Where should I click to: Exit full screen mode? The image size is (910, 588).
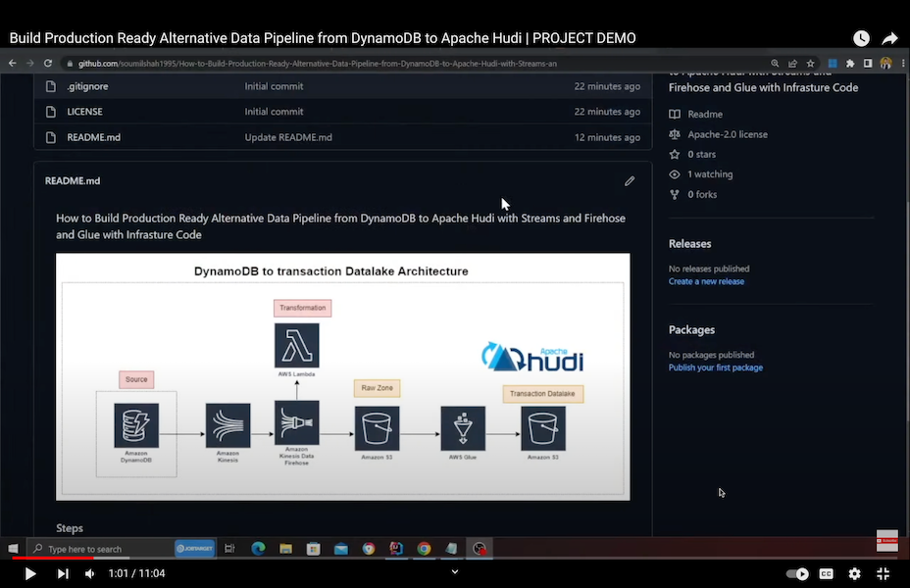(883, 573)
